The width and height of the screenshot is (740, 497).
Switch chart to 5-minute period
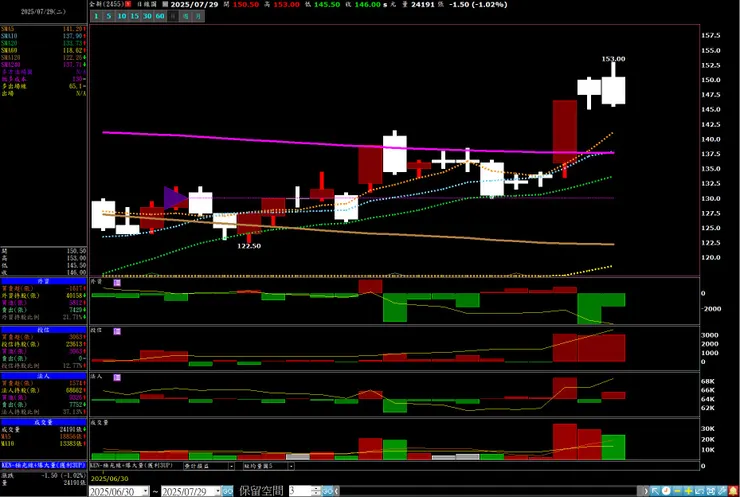point(109,16)
